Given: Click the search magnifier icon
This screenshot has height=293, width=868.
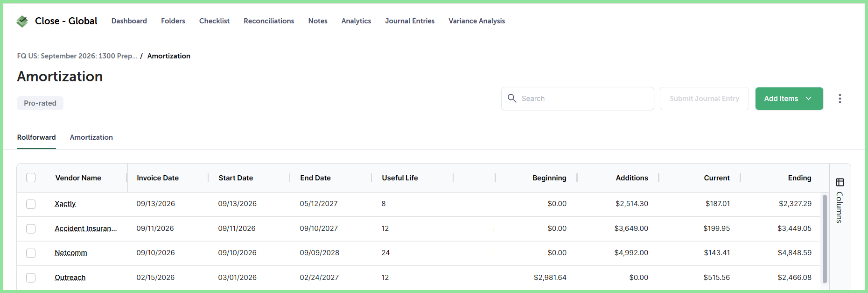Looking at the screenshot, I should coord(512,98).
